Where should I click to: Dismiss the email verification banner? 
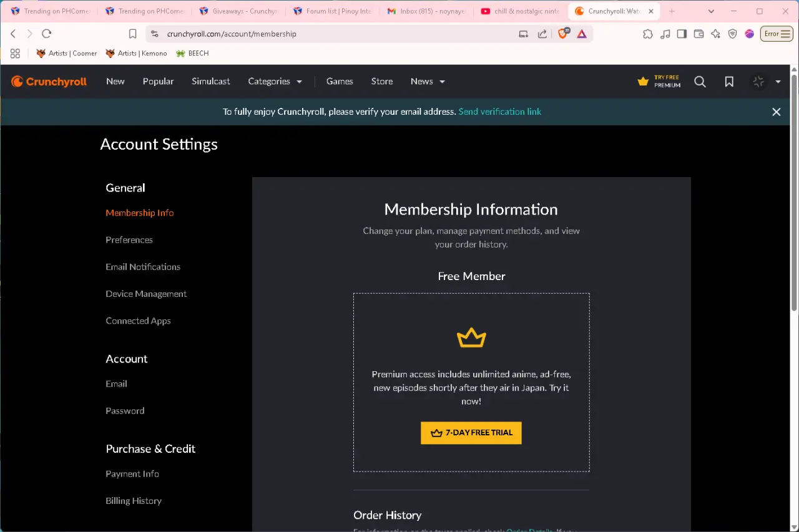[777, 112]
